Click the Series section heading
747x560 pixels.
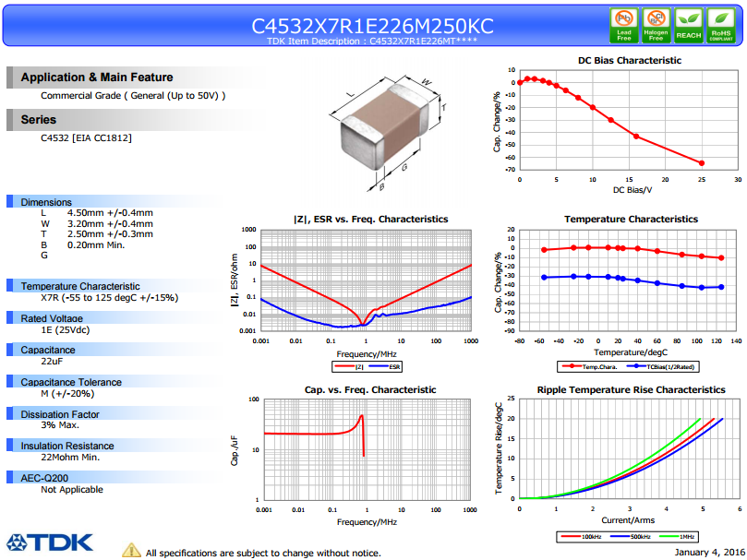(39, 120)
